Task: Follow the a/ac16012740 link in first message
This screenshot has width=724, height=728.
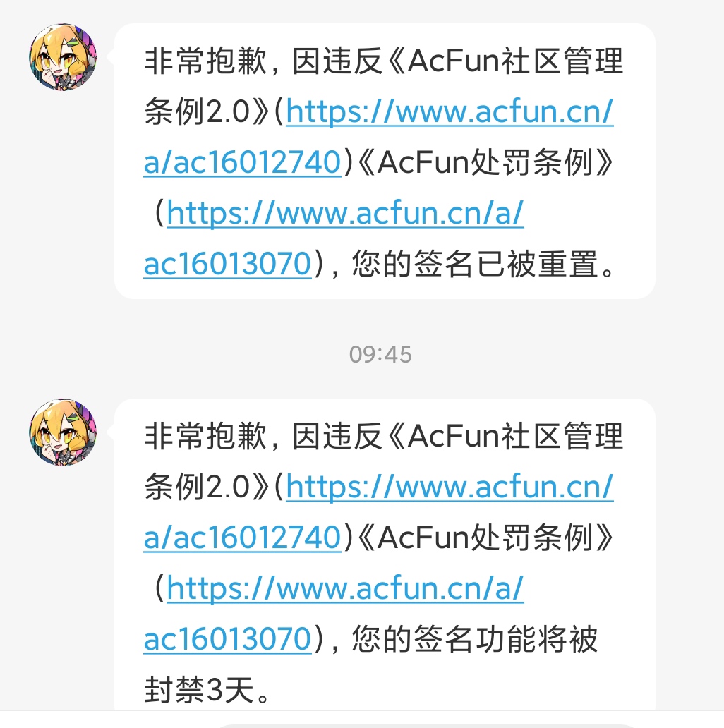Action: [243, 162]
